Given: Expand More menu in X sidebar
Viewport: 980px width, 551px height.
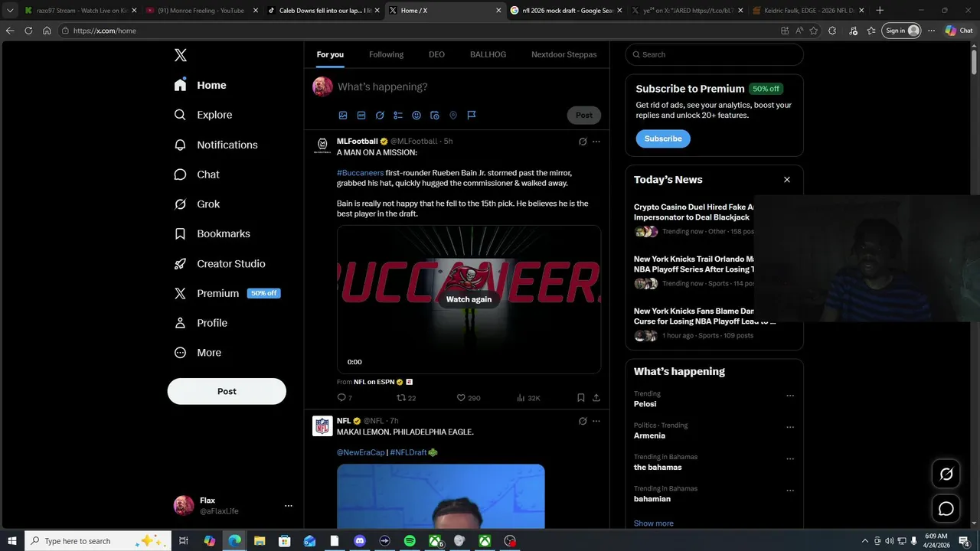Looking at the screenshot, I should pyautogui.click(x=198, y=353).
